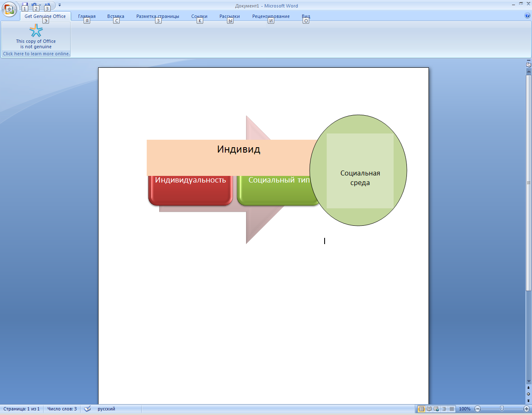The image size is (532, 415).
Task: Switch to Web Layout view
Action: [x=436, y=409]
